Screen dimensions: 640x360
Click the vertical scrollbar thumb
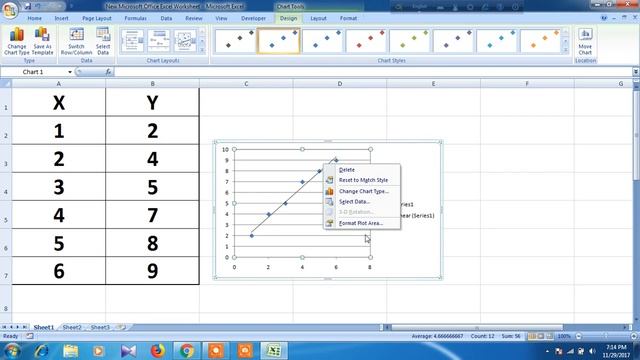point(636,135)
